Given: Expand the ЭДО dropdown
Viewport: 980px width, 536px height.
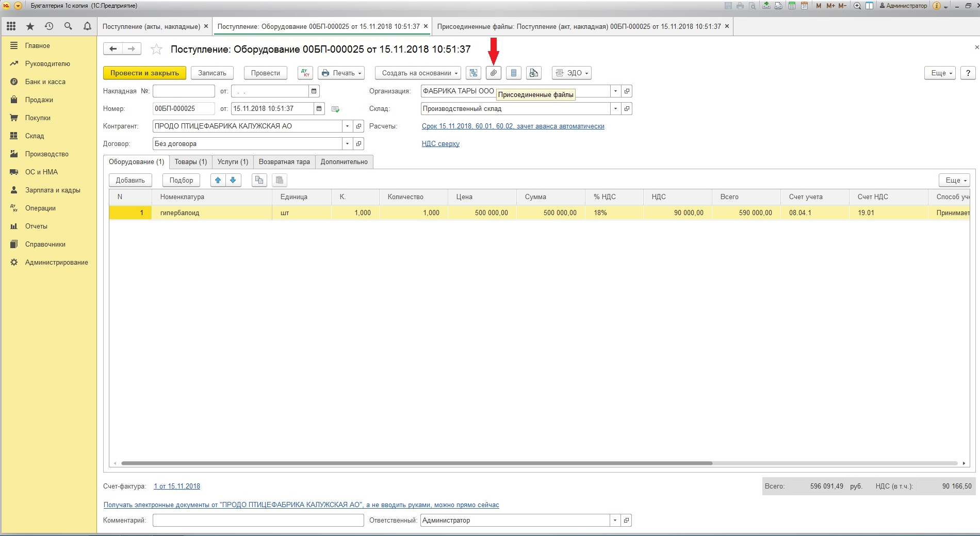Looking at the screenshot, I should (571, 73).
